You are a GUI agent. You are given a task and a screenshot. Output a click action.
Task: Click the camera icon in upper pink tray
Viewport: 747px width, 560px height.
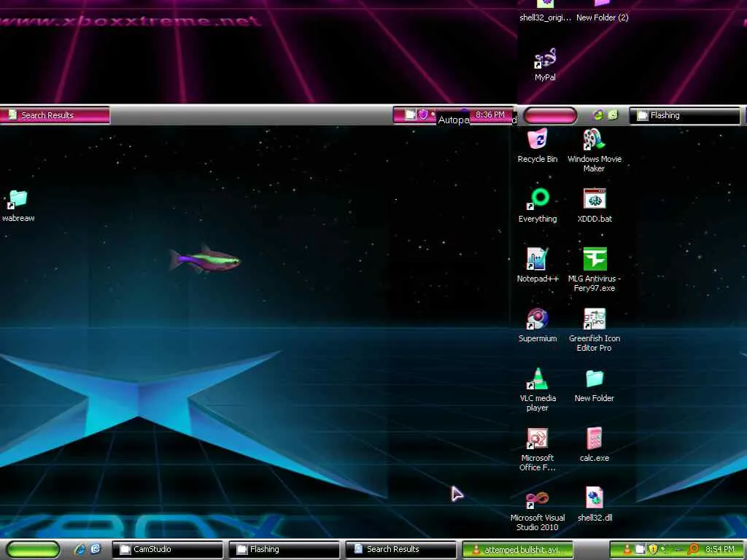pos(410,114)
